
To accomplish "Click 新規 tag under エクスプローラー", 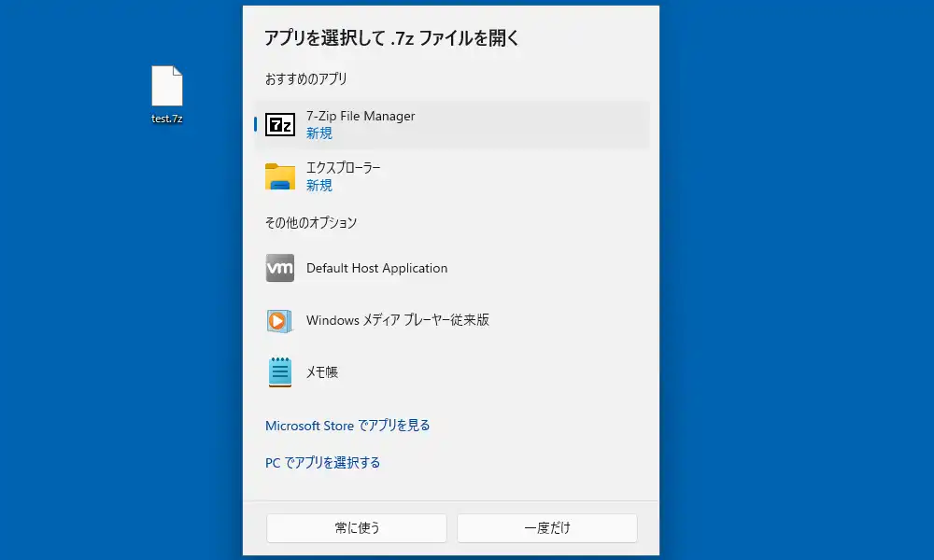I will coord(319,186).
